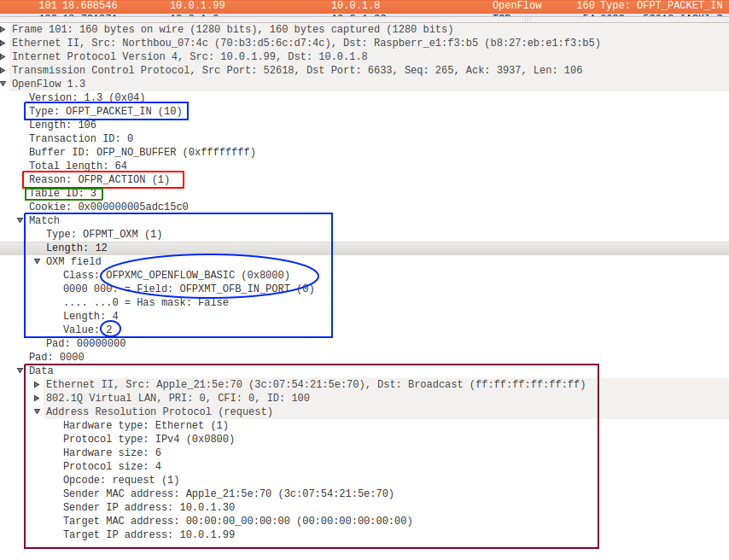729x560 pixels.
Task: Select Buffer ID: OFP_NO_BUFFER line
Action: click(x=142, y=152)
